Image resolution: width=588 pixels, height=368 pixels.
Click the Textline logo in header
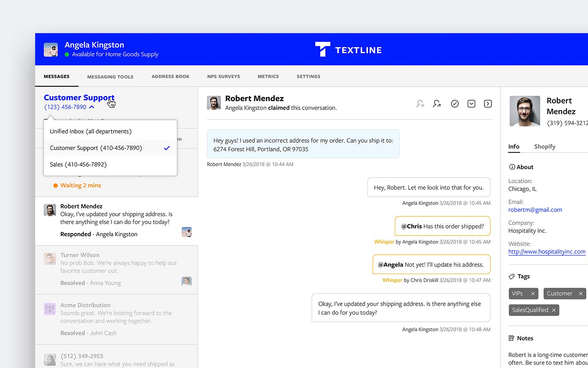[348, 50]
